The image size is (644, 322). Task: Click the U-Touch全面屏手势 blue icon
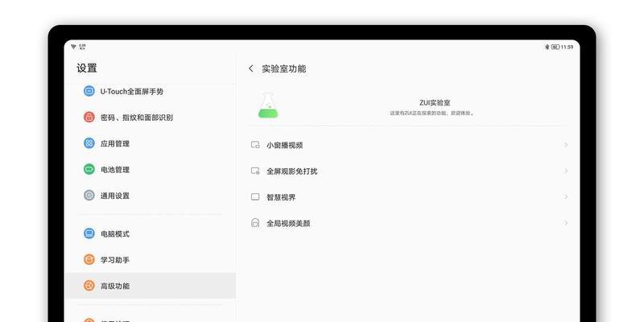coord(89,91)
